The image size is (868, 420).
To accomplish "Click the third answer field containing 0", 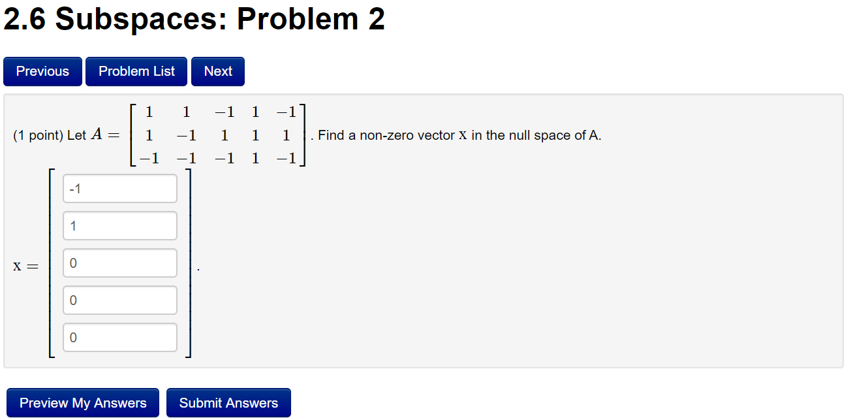I will (119, 263).
